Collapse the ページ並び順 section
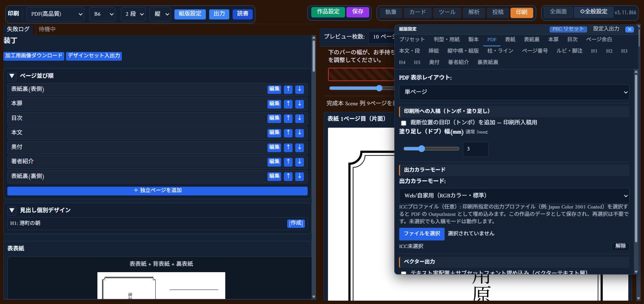 tap(12, 76)
